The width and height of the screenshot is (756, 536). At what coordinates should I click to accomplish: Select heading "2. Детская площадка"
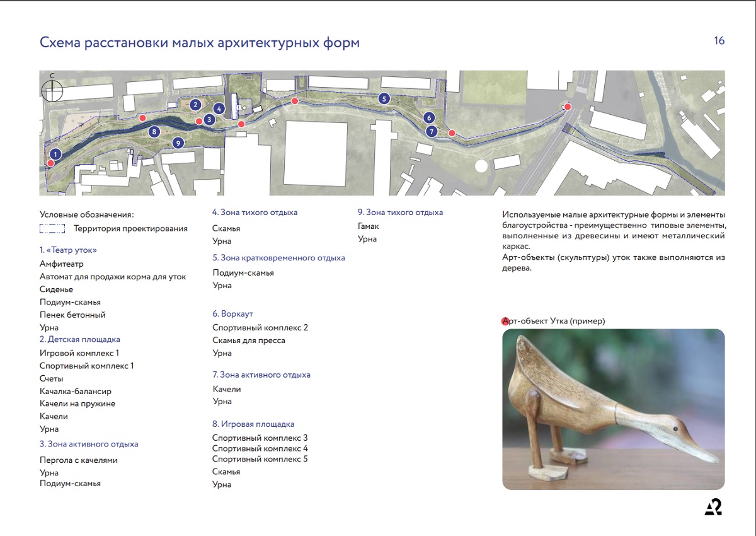[79, 339]
